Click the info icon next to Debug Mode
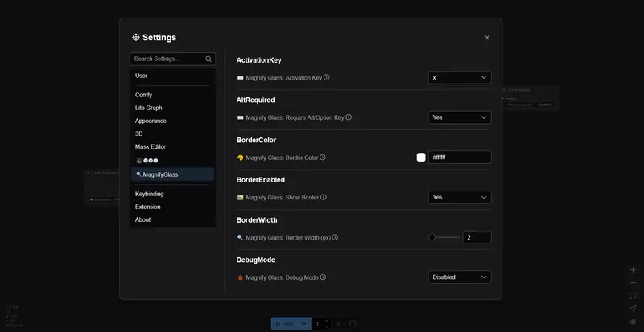 (324, 277)
